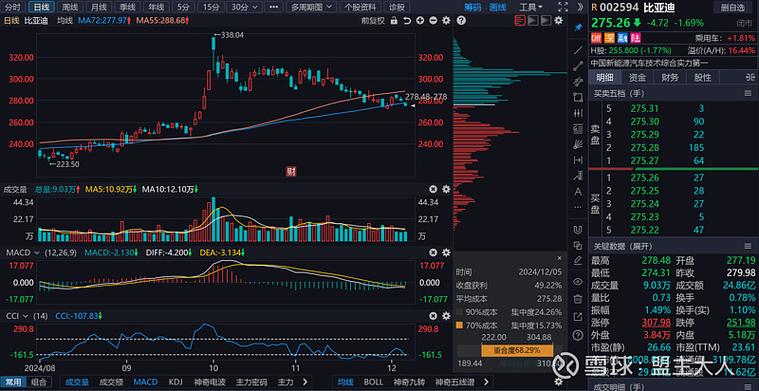
Task: Switch to the 财务 tab
Action: pos(670,77)
